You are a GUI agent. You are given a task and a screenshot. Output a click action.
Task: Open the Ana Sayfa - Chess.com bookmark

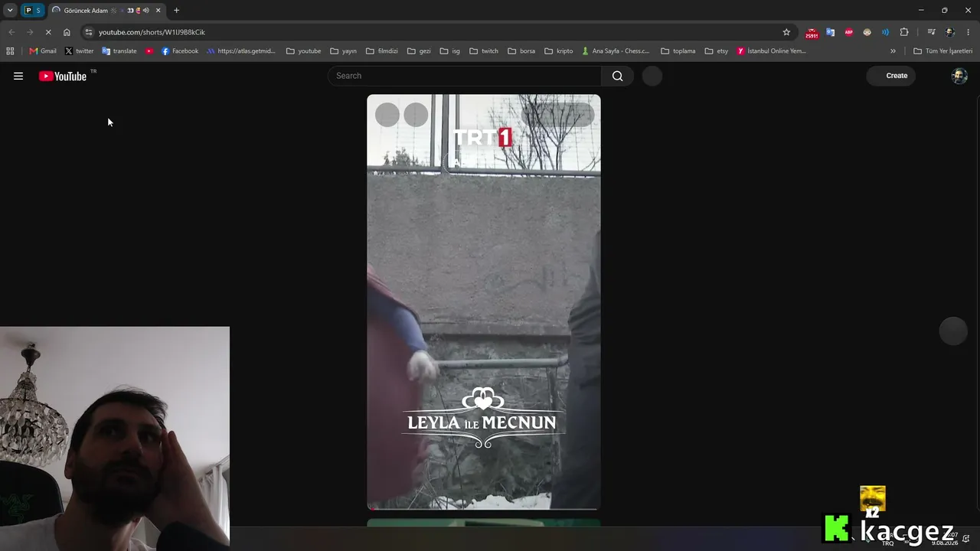click(616, 51)
